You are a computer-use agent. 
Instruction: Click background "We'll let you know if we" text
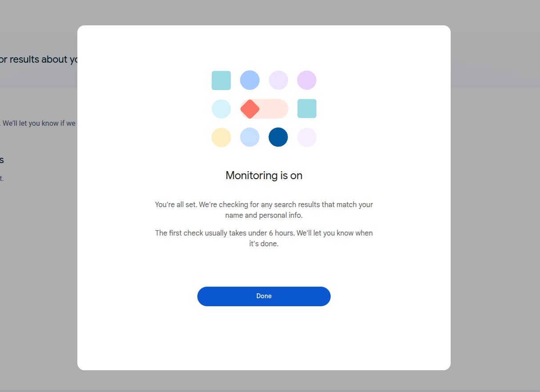(x=39, y=123)
